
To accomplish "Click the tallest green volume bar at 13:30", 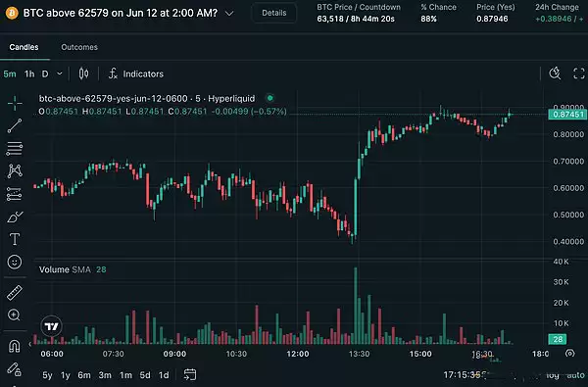I will (356, 306).
